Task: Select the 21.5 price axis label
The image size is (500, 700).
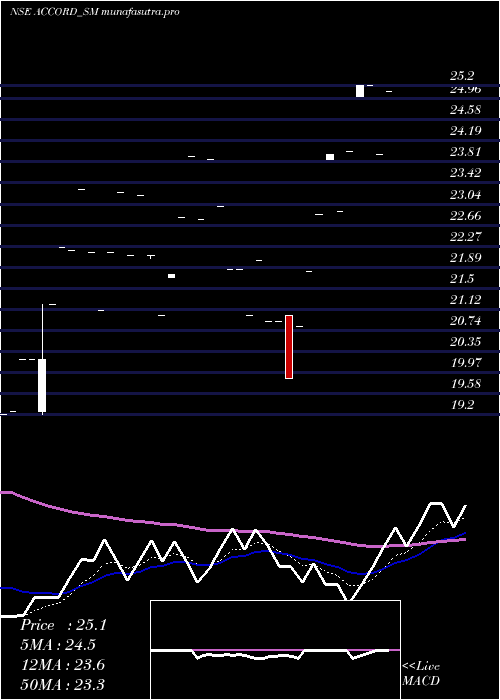Action: (x=462, y=279)
